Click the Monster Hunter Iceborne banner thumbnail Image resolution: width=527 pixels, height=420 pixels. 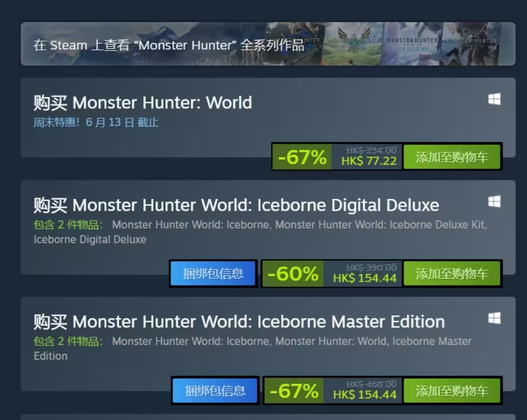click(412, 44)
